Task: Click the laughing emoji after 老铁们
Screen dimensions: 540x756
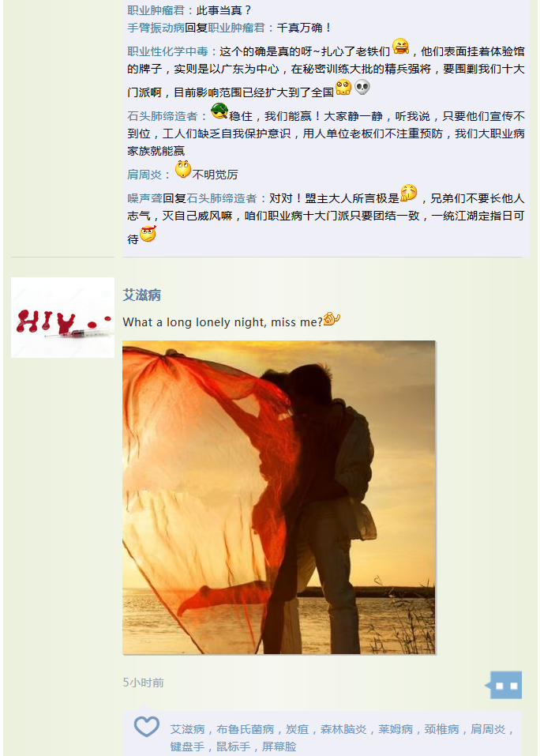Action: coord(401,47)
